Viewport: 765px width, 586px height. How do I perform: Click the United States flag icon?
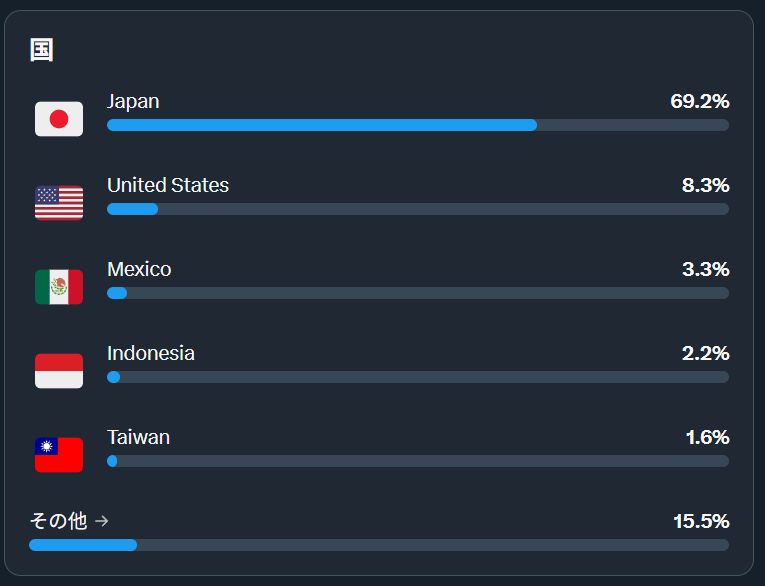click(x=59, y=203)
